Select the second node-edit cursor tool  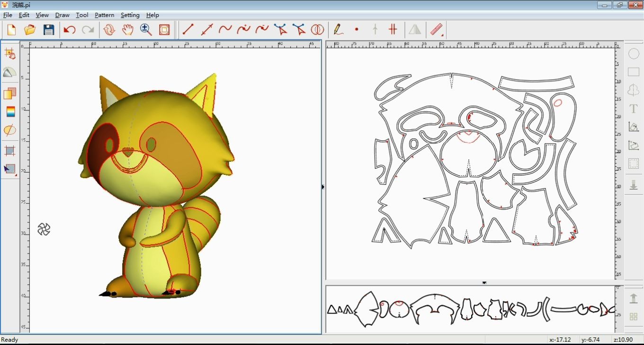coord(299,30)
